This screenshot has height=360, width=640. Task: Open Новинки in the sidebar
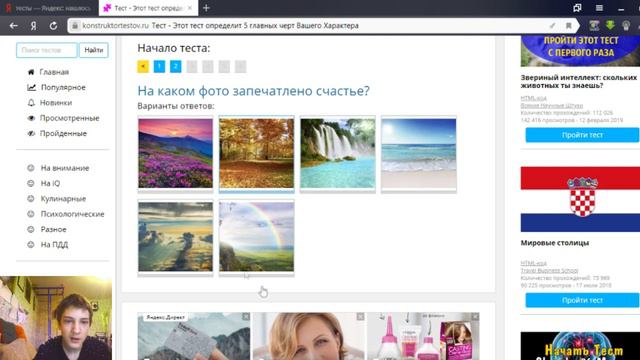56,102
